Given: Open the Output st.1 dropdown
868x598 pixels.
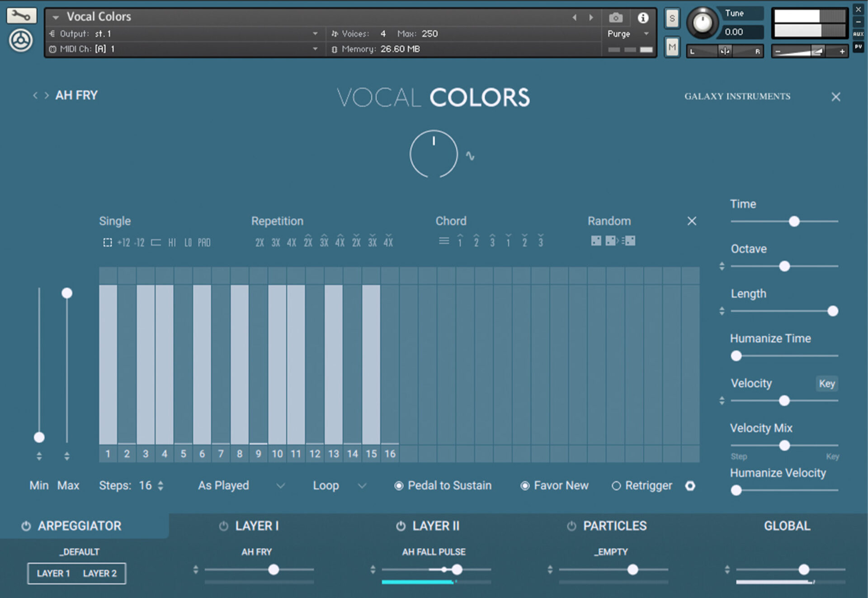Looking at the screenshot, I should pyautogui.click(x=315, y=33).
